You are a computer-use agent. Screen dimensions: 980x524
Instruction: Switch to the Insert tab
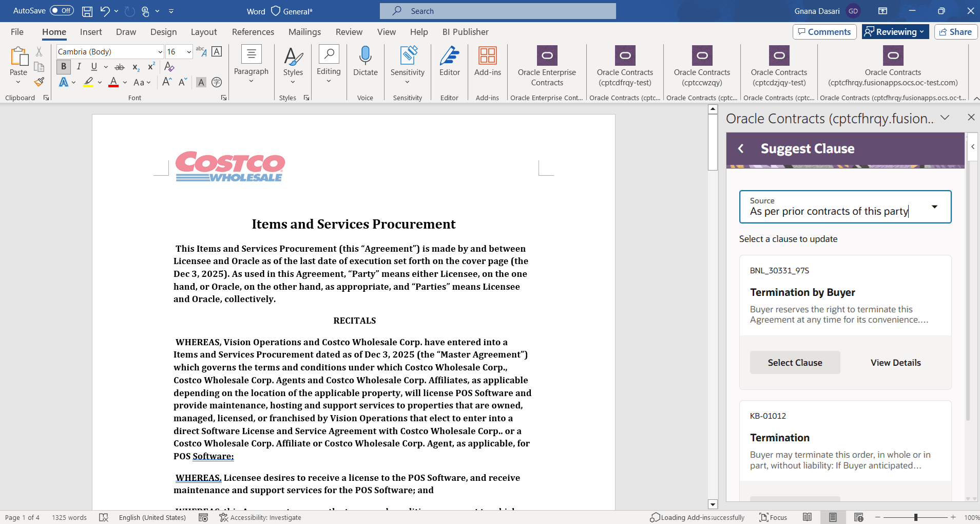[x=91, y=32]
